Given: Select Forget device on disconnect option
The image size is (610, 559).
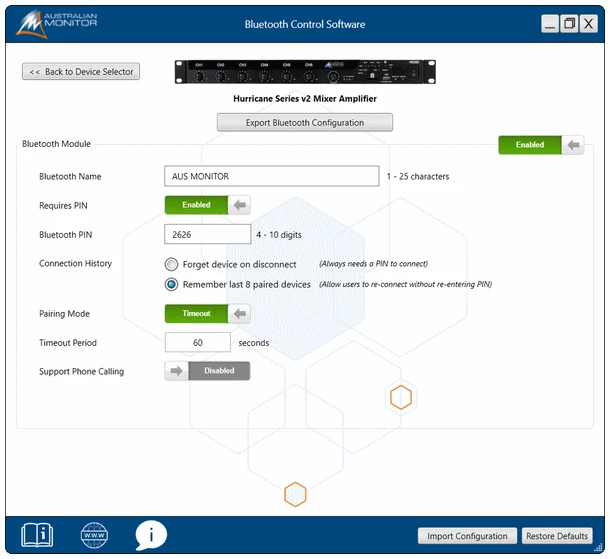Looking at the screenshot, I should [172, 265].
